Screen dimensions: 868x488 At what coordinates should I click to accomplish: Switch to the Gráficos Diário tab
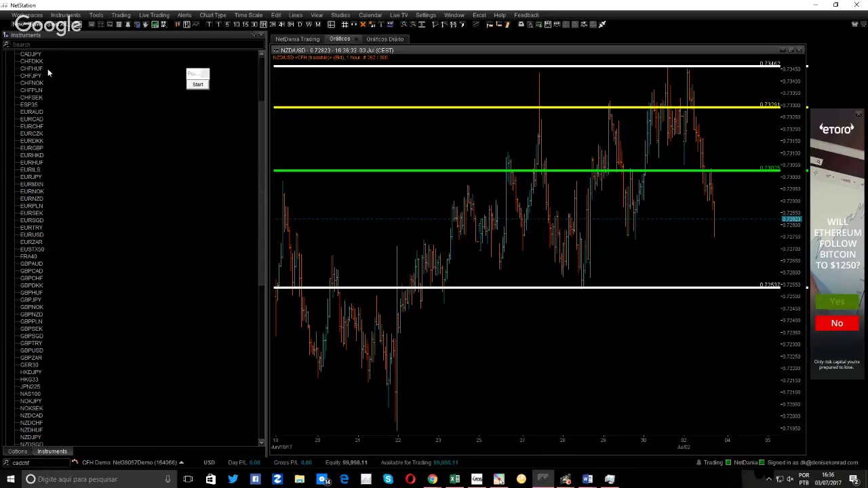point(384,39)
